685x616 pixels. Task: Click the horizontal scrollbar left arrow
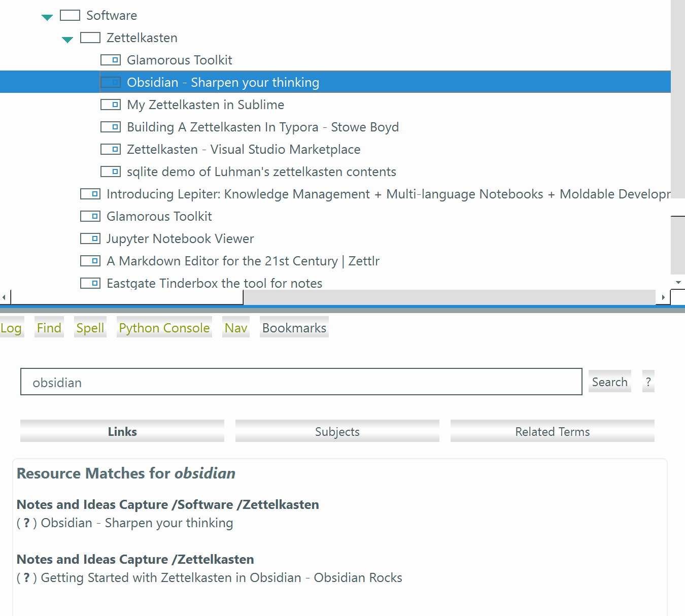pyautogui.click(x=4, y=297)
